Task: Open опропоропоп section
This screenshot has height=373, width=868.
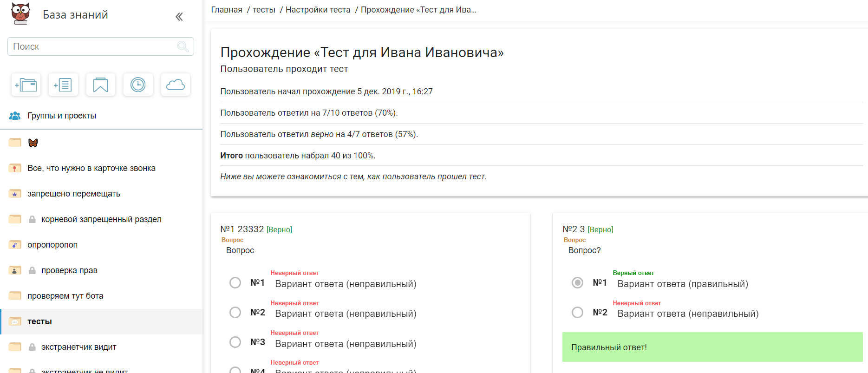Action: coord(52,245)
